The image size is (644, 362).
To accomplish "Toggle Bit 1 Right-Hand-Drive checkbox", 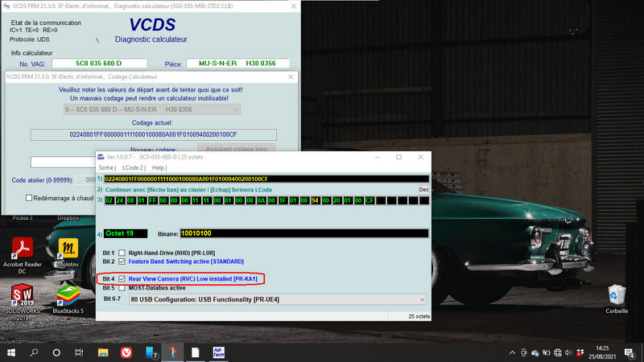I will [x=122, y=253].
